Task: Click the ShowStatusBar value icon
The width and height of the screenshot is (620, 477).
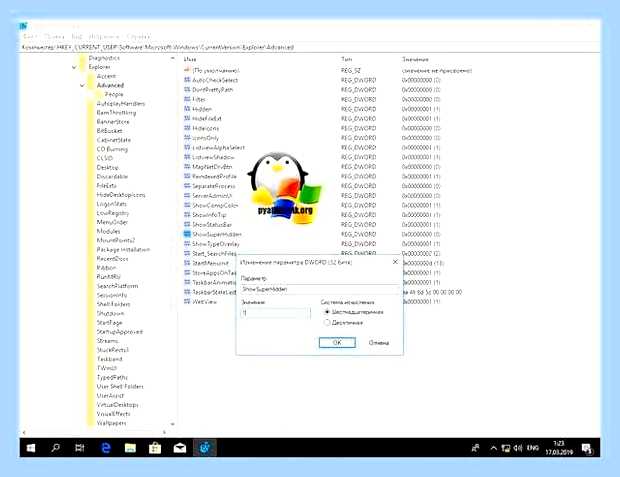Action: [x=187, y=224]
